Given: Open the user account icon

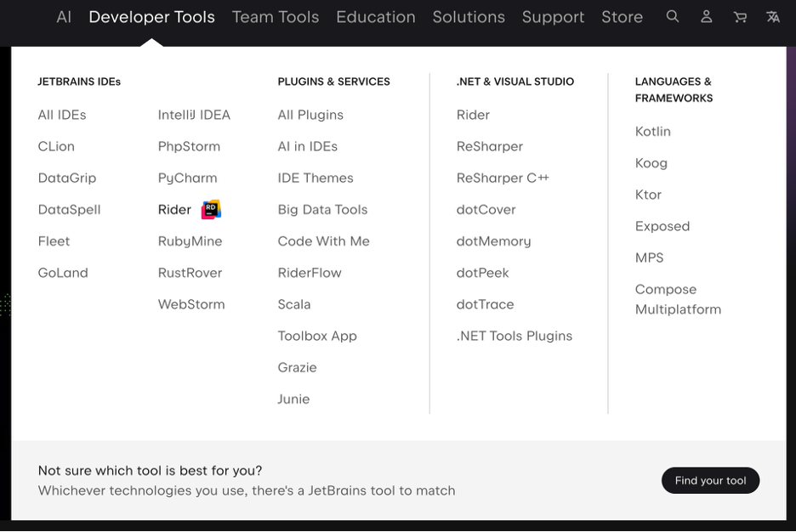Looking at the screenshot, I should (706, 17).
